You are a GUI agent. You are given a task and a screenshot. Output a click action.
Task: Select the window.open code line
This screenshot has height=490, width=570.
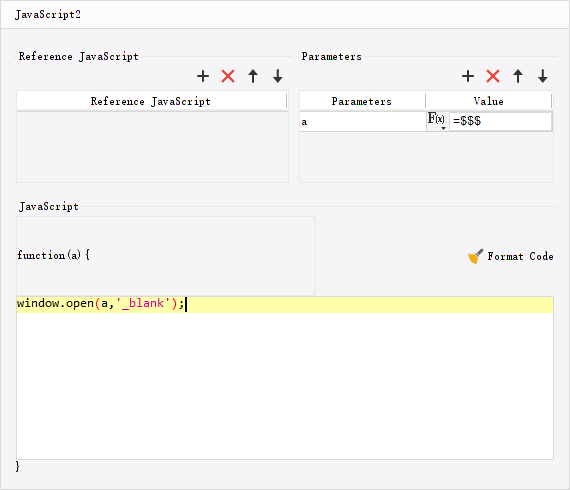point(285,304)
